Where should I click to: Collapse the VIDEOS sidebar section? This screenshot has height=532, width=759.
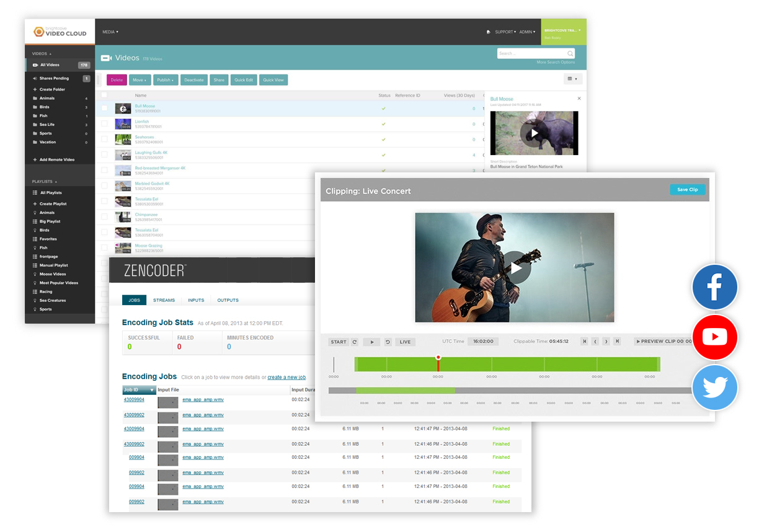[x=42, y=53]
